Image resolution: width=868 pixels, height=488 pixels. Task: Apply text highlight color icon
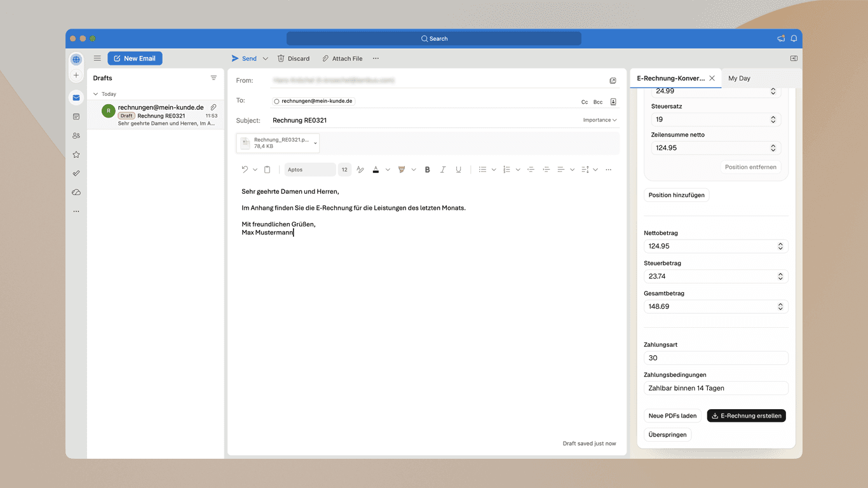tap(402, 169)
